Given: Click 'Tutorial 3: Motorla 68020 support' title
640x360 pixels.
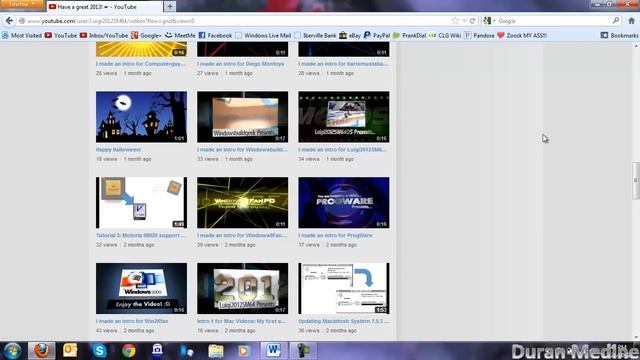Looking at the screenshot, I should (141, 236).
